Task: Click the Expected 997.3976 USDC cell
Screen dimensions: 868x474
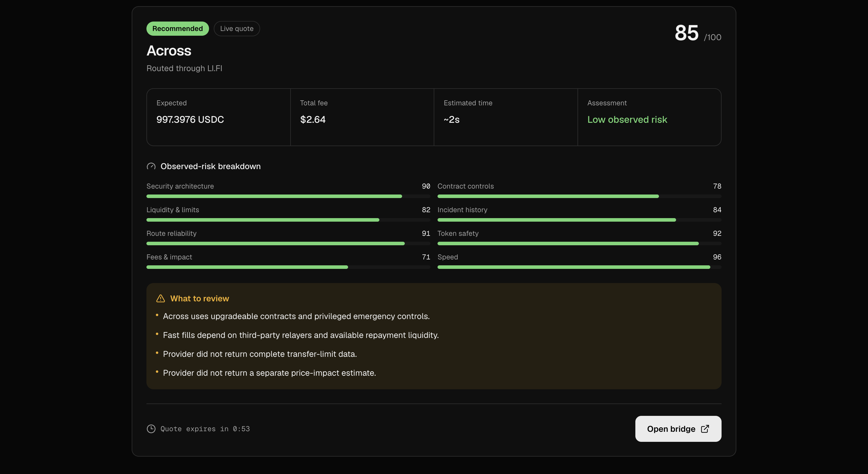Action: 218,117
